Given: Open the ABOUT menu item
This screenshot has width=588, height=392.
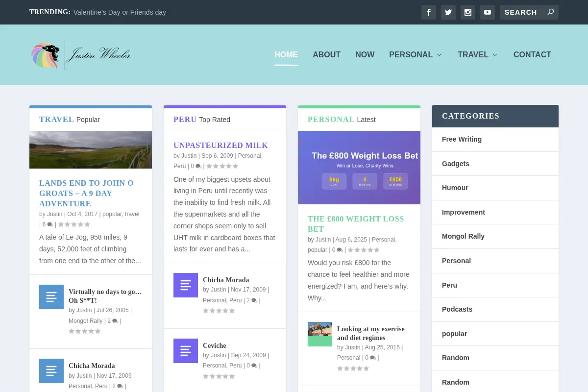Looking at the screenshot, I should [x=326, y=55].
